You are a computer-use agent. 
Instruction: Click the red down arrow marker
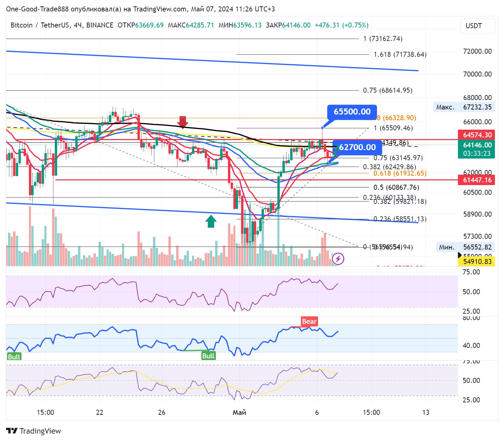(183, 122)
